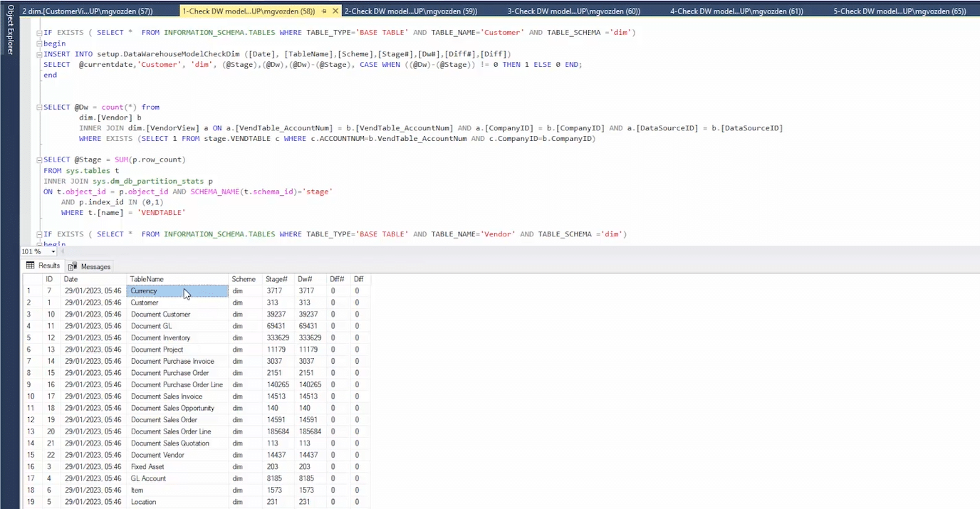The width and height of the screenshot is (980, 509).
Task: Close the 1-Check DW model tab
Action: 336,11
